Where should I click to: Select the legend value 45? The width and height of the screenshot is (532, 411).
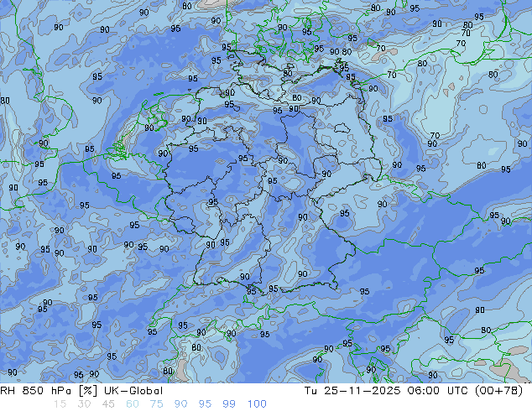pyautogui.click(x=108, y=404)
